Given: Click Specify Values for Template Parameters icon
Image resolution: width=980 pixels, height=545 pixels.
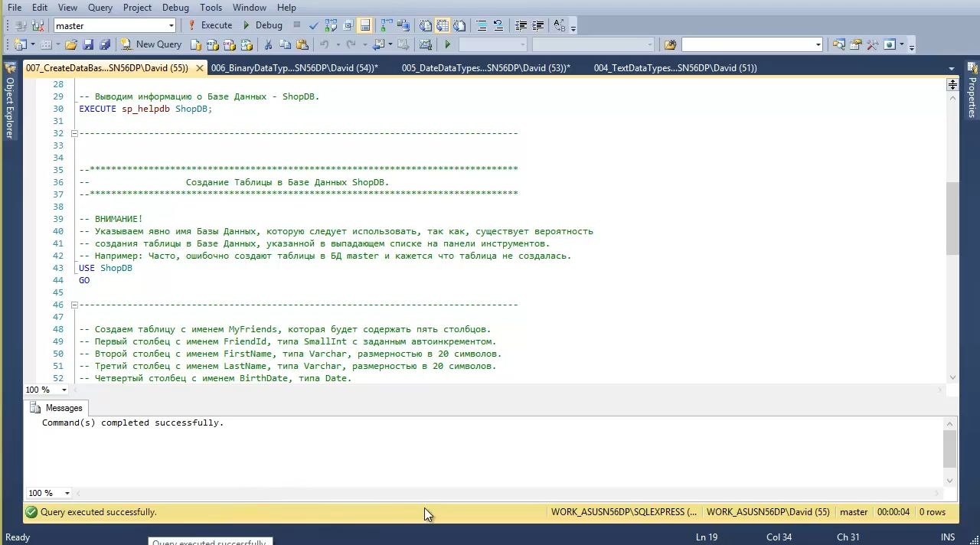Looking at the screenshot, I should [x=560, y=25].
